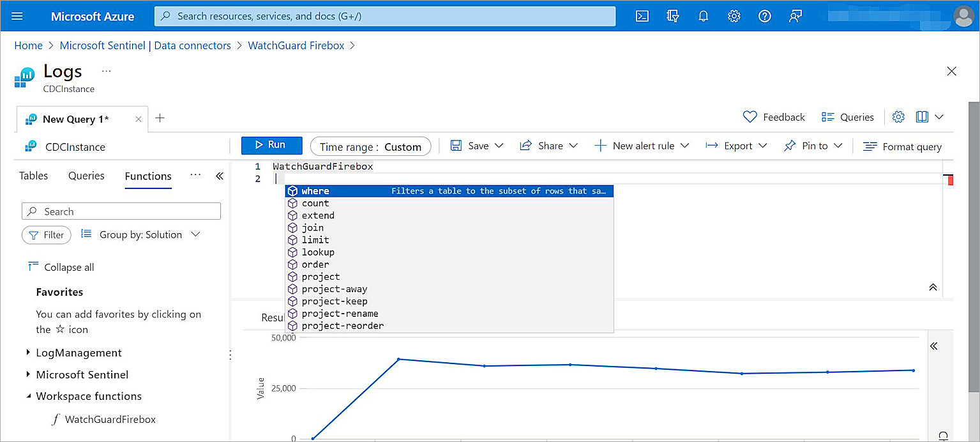Click the Filter button in sidebar
Viewport: 980px width, 442px height.
(x=46, y=235)
